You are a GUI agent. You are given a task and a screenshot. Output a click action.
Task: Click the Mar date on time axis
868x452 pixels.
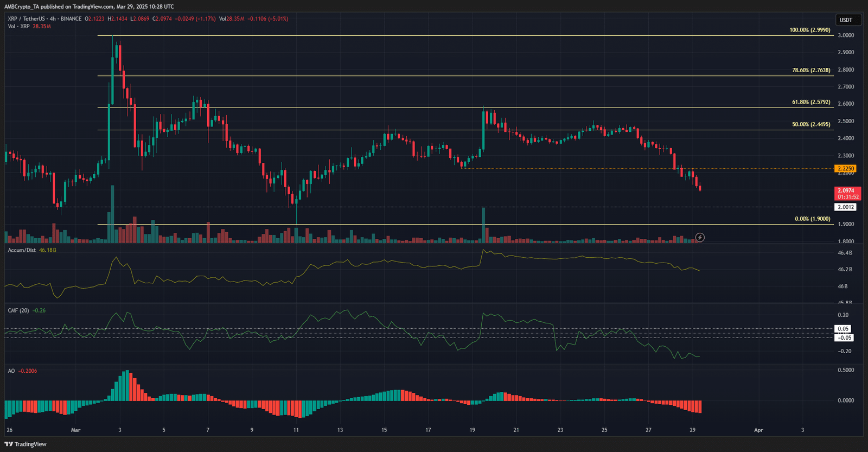click(75, 430)
